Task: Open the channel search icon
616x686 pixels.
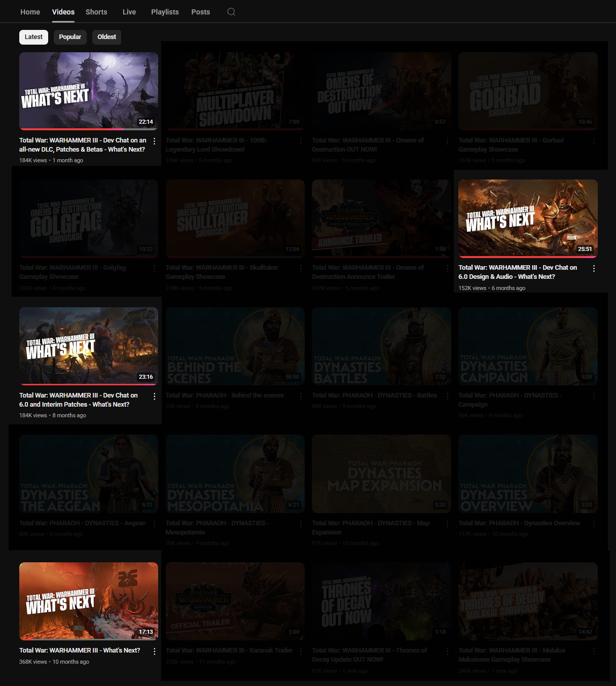Action: 231,12
